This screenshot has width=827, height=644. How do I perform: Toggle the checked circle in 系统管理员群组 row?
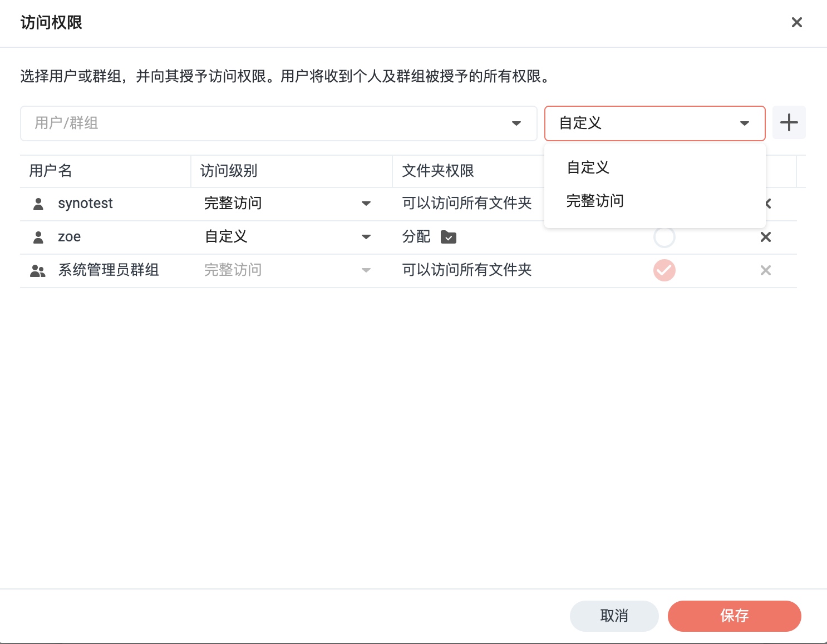pyautogui.click(x=664, y=270)
